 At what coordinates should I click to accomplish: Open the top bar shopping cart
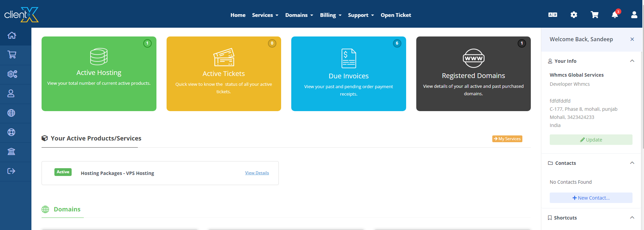(594, 15)
